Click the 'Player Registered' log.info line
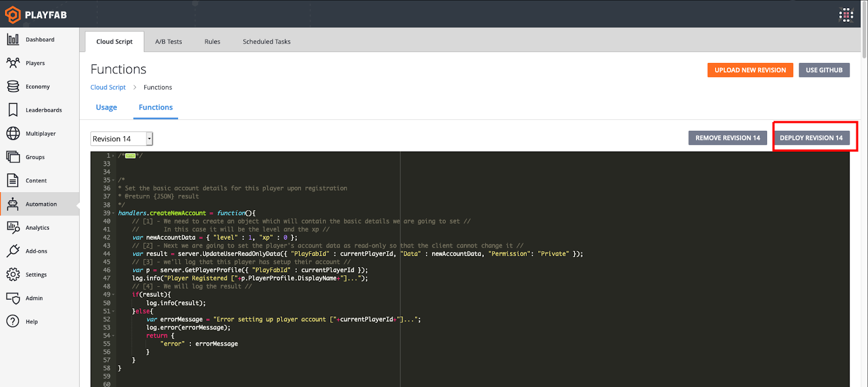 [250, 278]
